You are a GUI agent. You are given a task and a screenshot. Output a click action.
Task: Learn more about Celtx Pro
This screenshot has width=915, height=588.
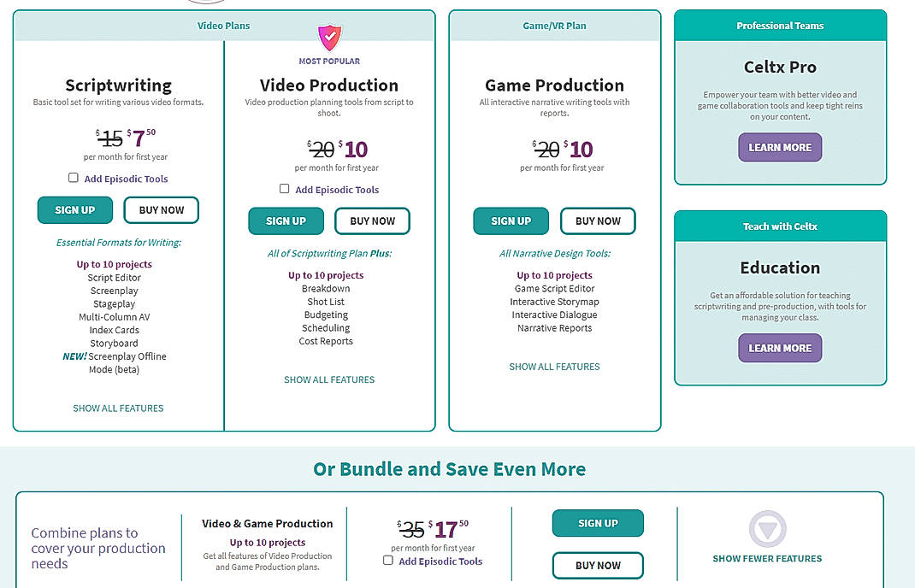pos(779,147)
